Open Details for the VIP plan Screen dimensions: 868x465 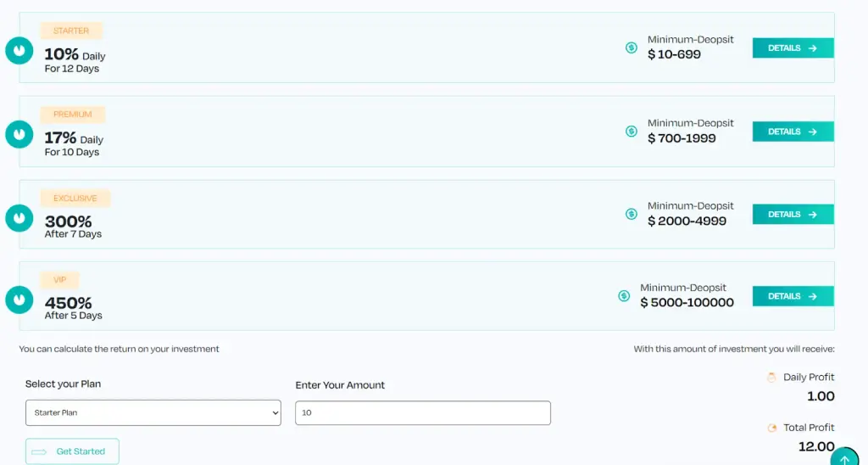pos(793,296)
